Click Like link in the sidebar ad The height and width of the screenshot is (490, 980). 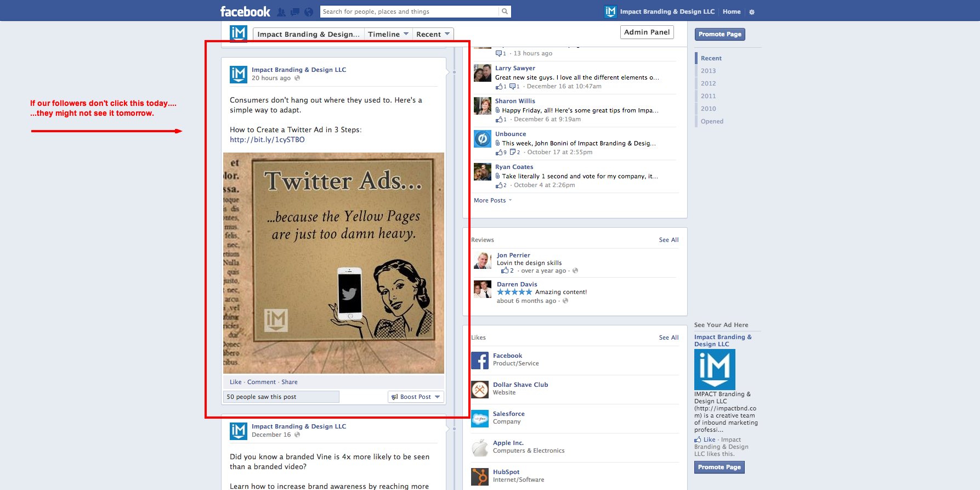pyautogui.click(x=709, y=440)
